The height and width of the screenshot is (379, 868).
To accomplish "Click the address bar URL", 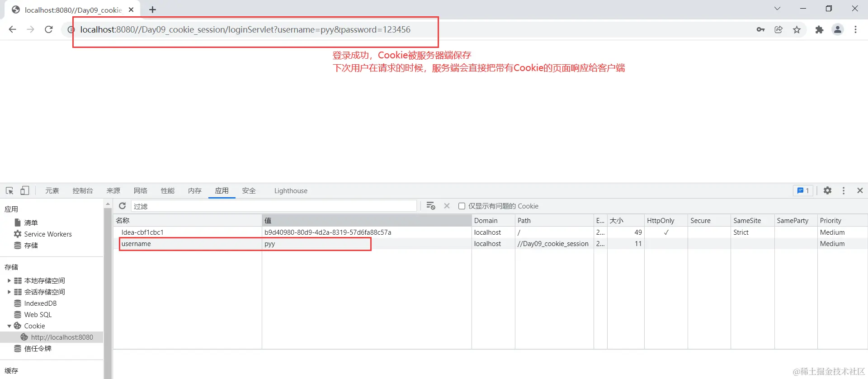I will pyautogui.click(x=245, y=29).
